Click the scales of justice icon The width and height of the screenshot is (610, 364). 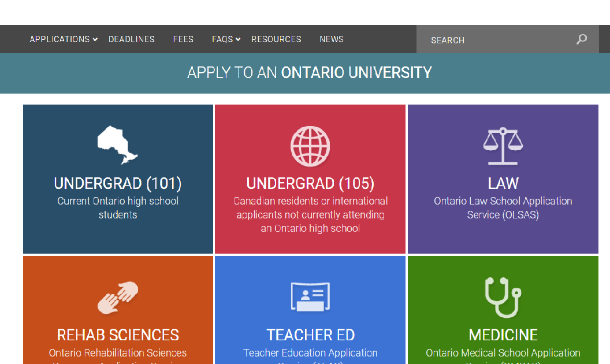pos(503,146)
